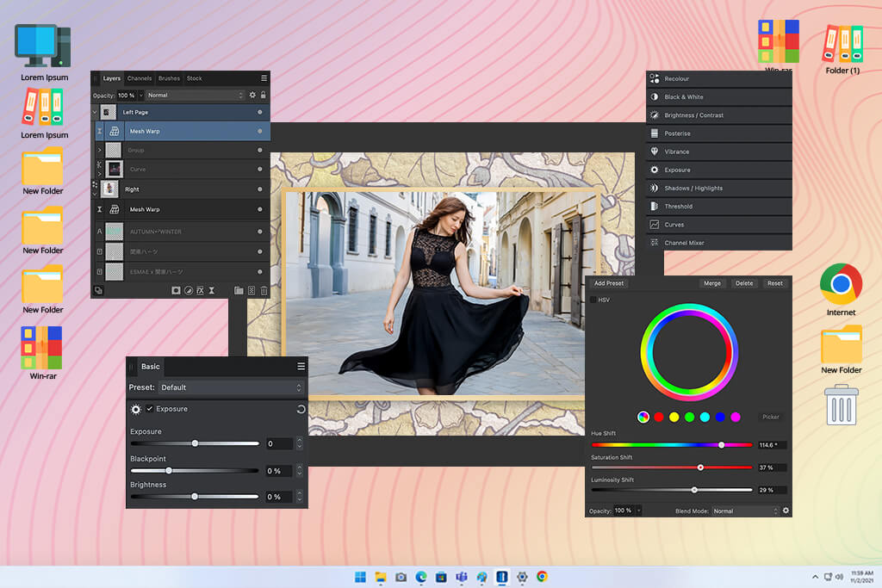Image resolution: width=882 pixels, height=588 pixels.
Task: Toggle visibility dot of the Right layer
Action: tap(260, 189)
